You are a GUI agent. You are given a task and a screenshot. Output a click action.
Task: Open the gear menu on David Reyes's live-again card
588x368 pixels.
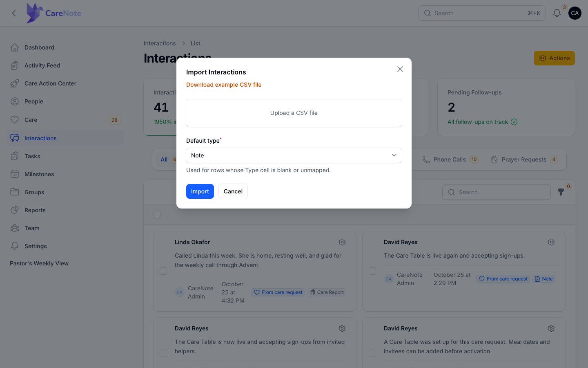pos(551,242)
